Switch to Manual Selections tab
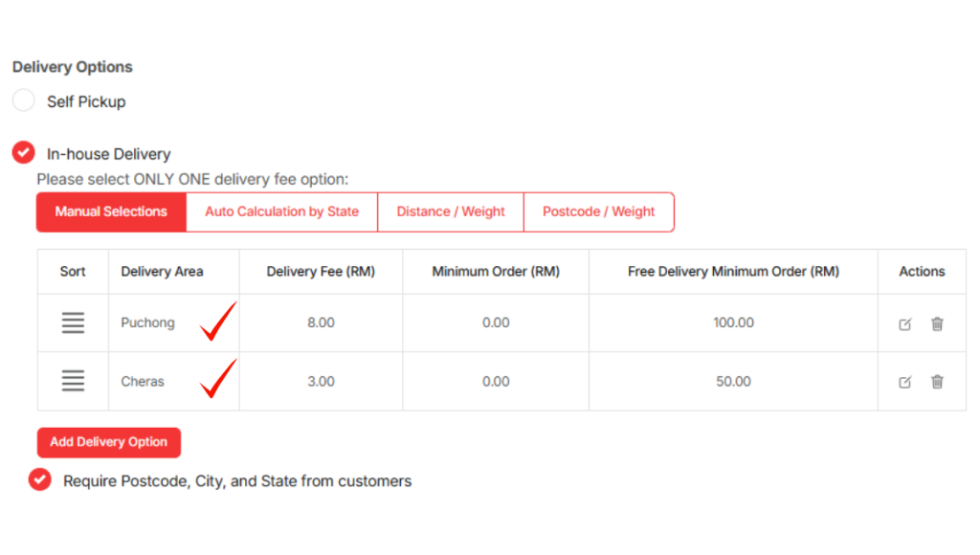Screen dimensions: 980x555 pos(111,211)
